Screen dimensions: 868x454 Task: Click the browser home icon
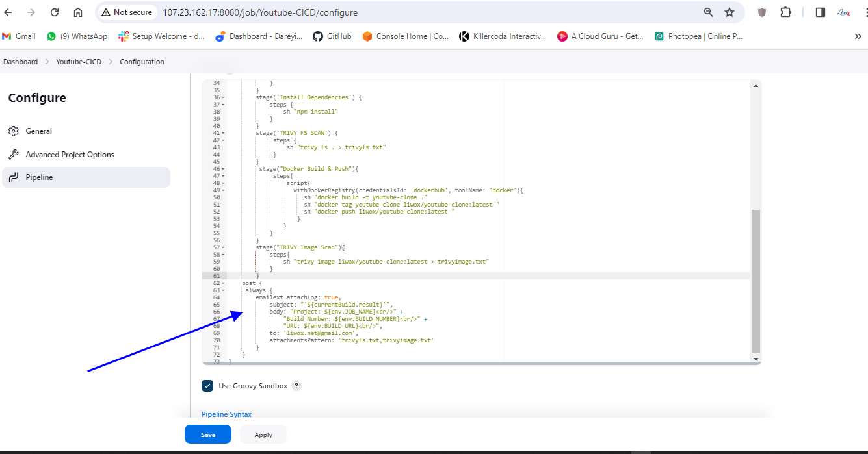point(78,12)
